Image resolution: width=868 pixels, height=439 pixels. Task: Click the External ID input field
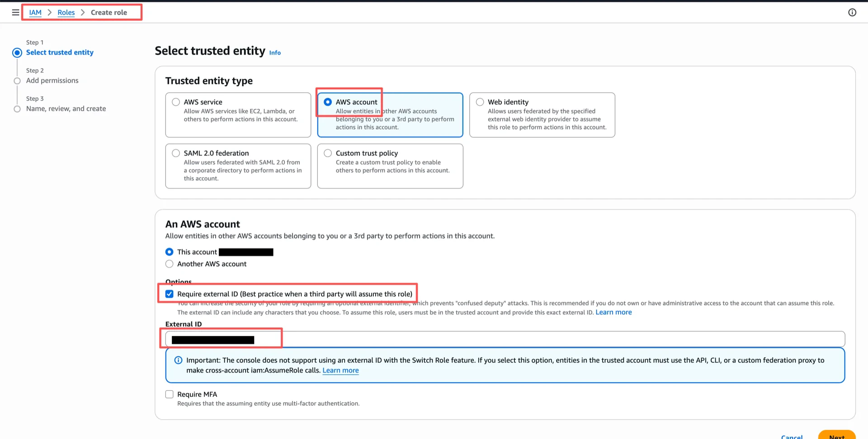point(505,339)
